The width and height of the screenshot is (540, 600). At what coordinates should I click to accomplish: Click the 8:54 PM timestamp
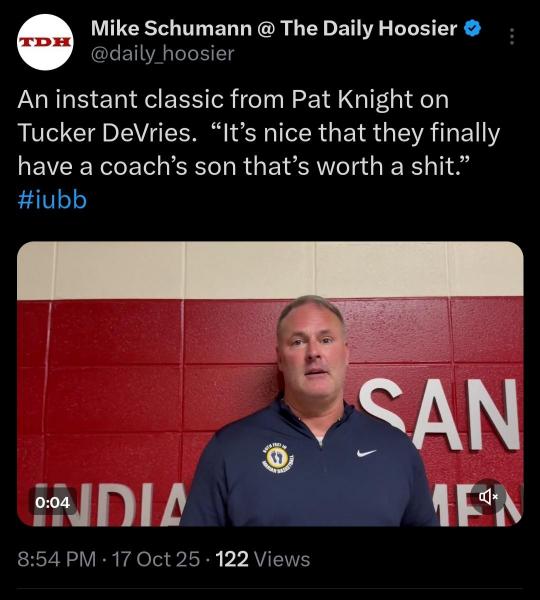[x=56, y=559]
